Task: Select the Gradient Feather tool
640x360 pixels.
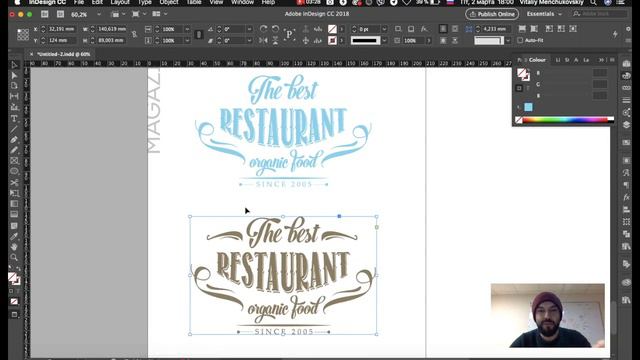Action: (x=14, y=214)
